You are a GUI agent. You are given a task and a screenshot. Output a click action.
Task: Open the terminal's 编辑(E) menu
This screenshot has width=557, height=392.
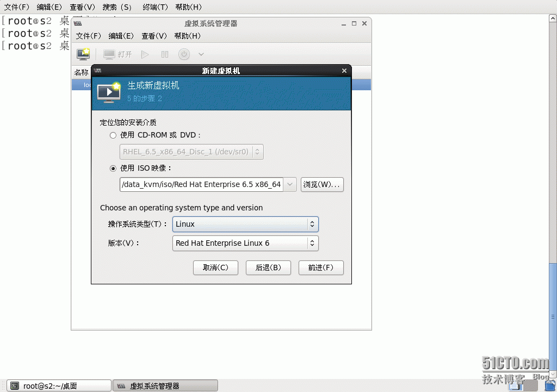(x=49, y=7)
